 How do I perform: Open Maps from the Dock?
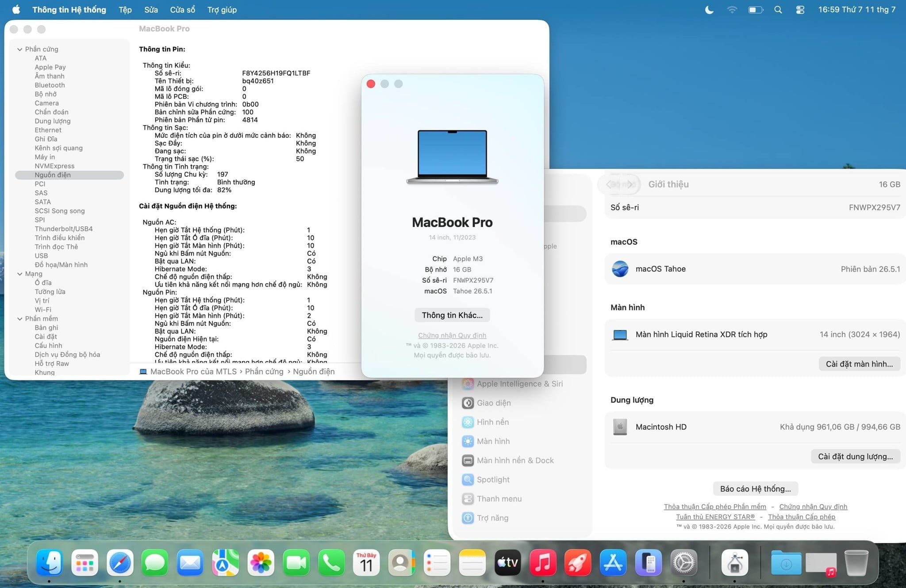point(226,562)
